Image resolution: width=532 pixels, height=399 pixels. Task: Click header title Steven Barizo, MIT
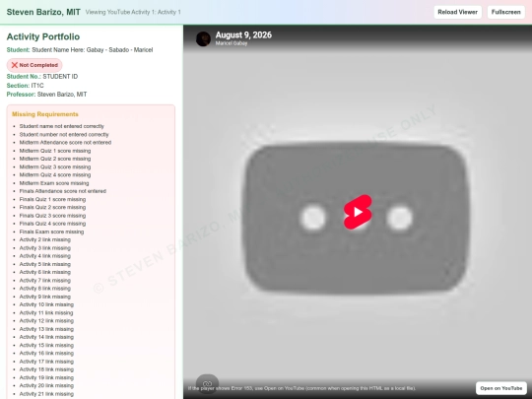tap(43, 12)
